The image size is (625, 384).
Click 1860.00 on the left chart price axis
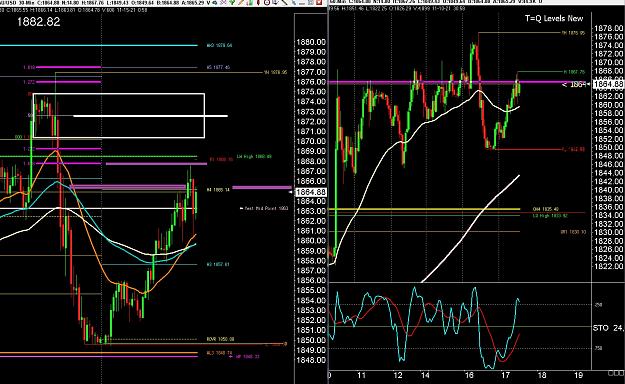(311, 241)
